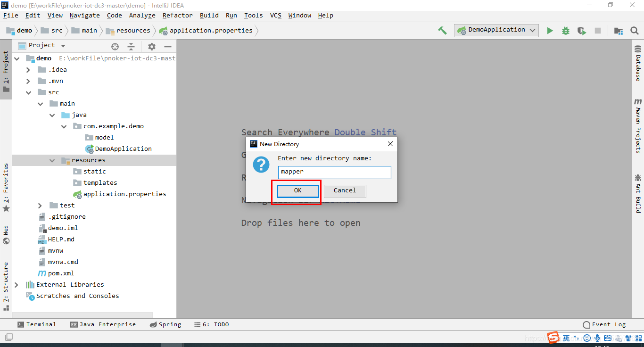Expand the test folder node

point(40,205)
